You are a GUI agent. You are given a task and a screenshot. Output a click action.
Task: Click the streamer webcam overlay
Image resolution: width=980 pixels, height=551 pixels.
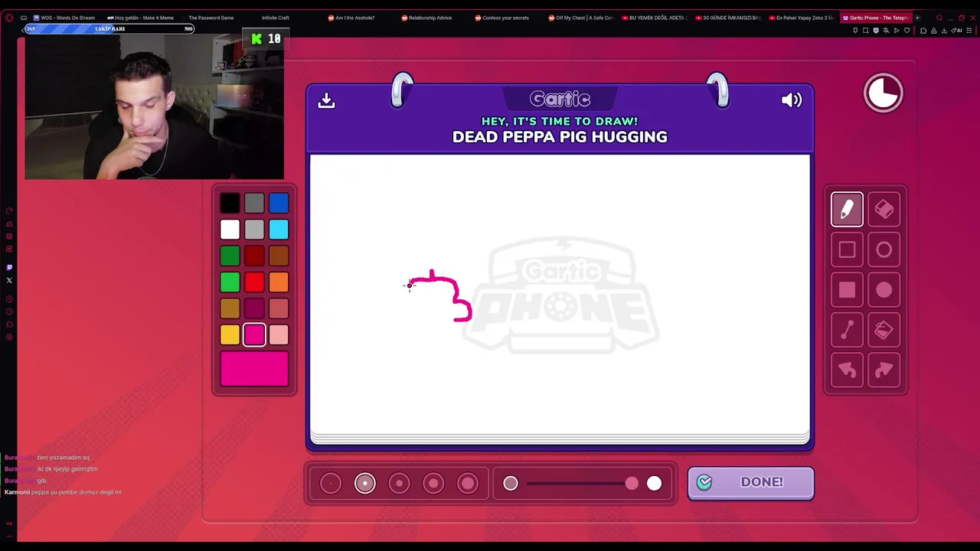154,108
